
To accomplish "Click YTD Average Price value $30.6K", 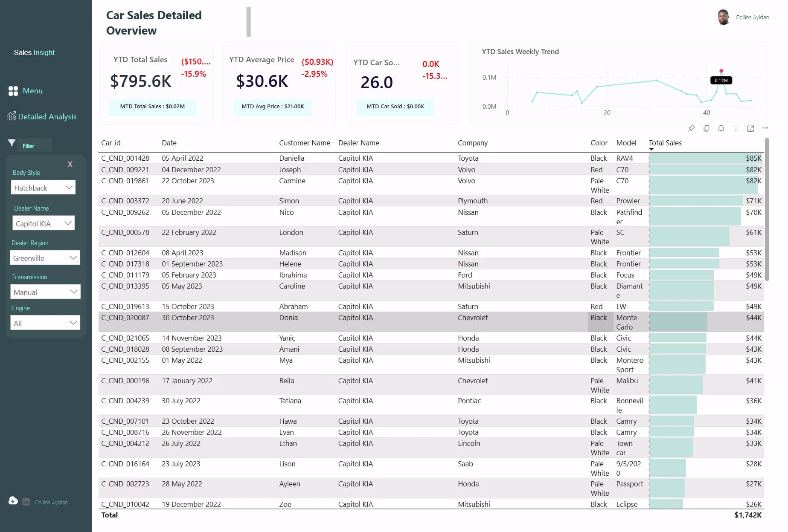I will (262, 81).
